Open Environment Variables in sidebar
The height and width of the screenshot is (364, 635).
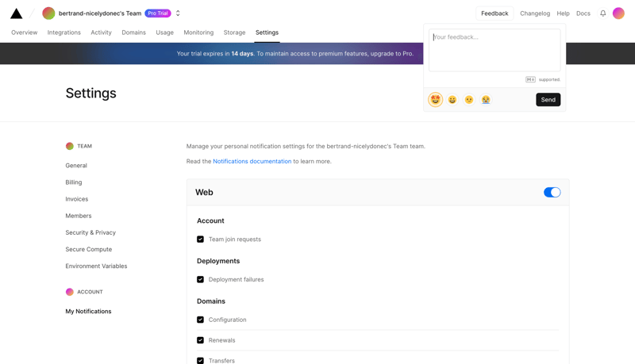pos(96,266)
